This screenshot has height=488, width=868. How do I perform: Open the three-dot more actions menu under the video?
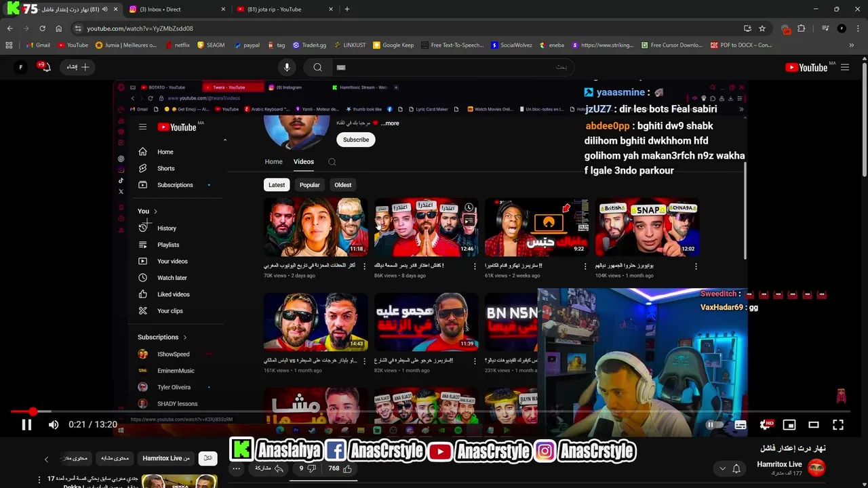pyautogui.click(x=237, y=468)
